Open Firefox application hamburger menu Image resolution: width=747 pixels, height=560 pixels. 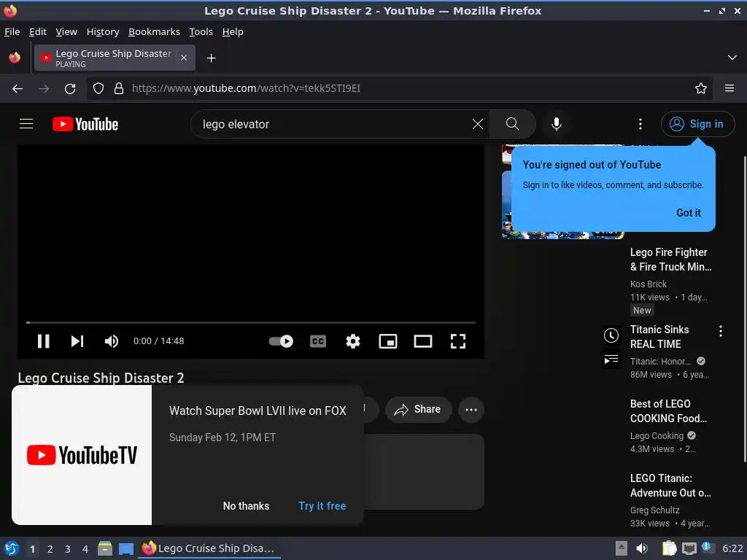click(729, 88)
